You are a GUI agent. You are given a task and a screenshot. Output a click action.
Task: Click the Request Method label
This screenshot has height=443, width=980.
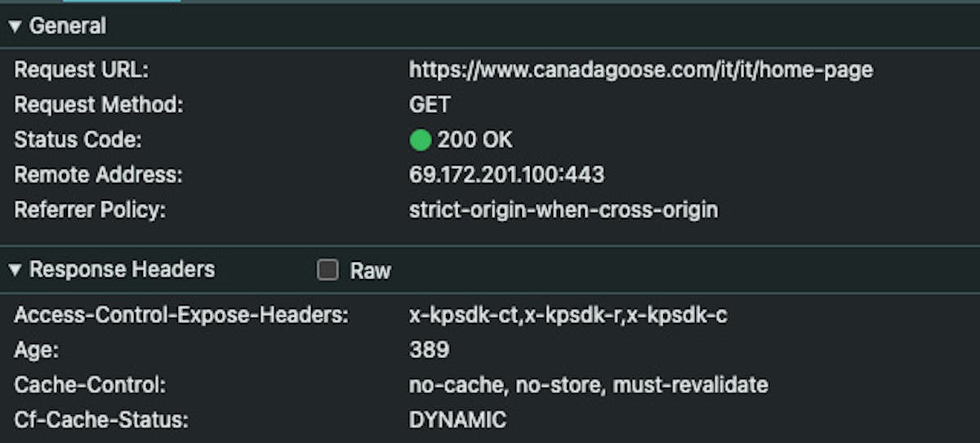99,105
